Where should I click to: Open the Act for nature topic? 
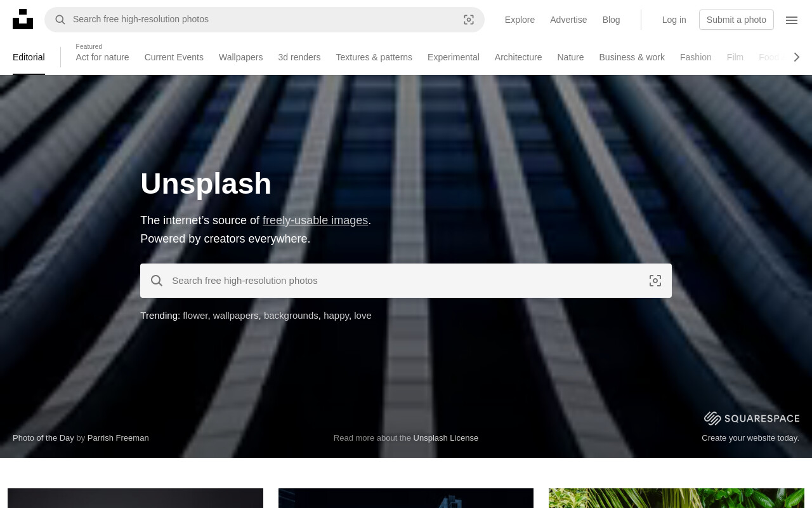pos(102,57)
